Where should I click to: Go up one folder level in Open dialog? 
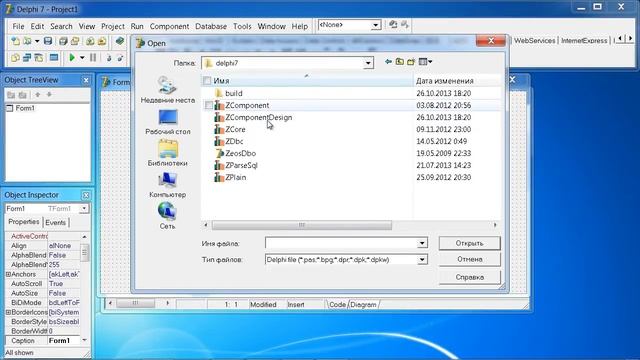(x=400, y=62)
